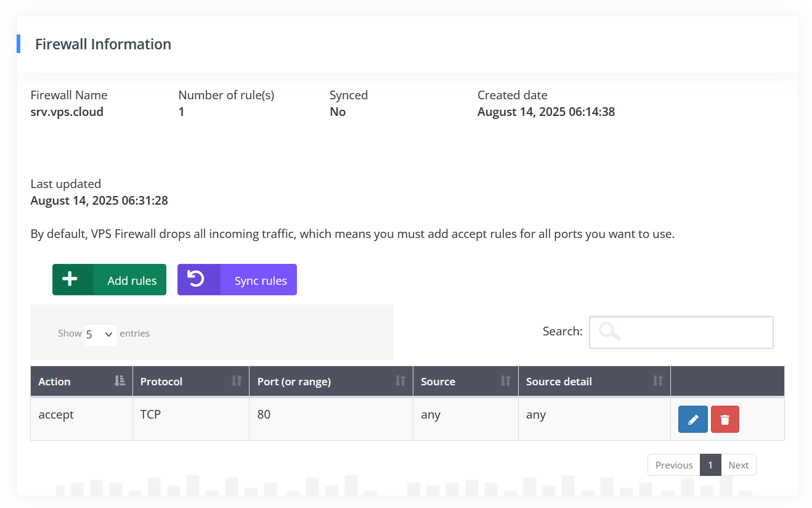Click the 'TCP' protocol cell
This screenshot has height=508, width=812.
(191, 419)
